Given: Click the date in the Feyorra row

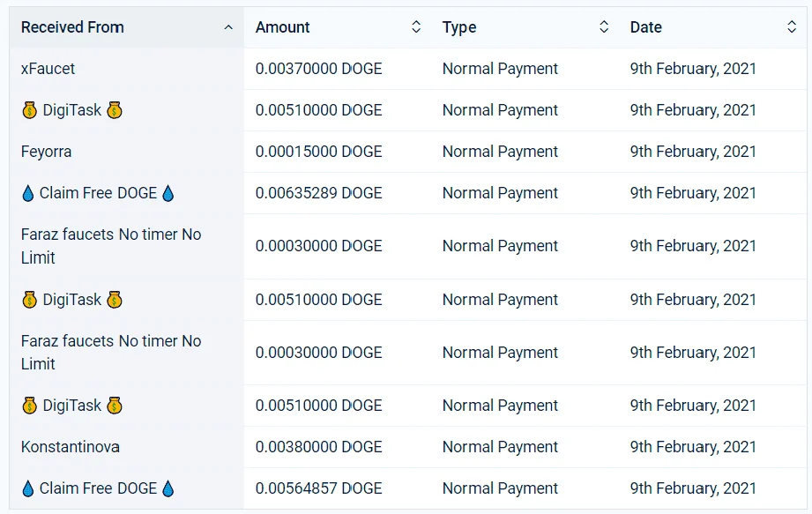Looking at the screenshot, I should coord(693,151).
